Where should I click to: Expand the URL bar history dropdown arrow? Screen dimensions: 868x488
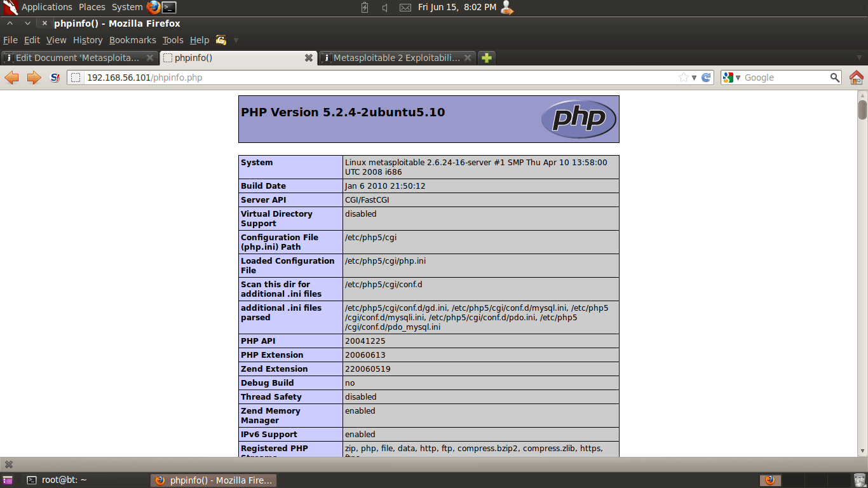(x=695, y=78)
